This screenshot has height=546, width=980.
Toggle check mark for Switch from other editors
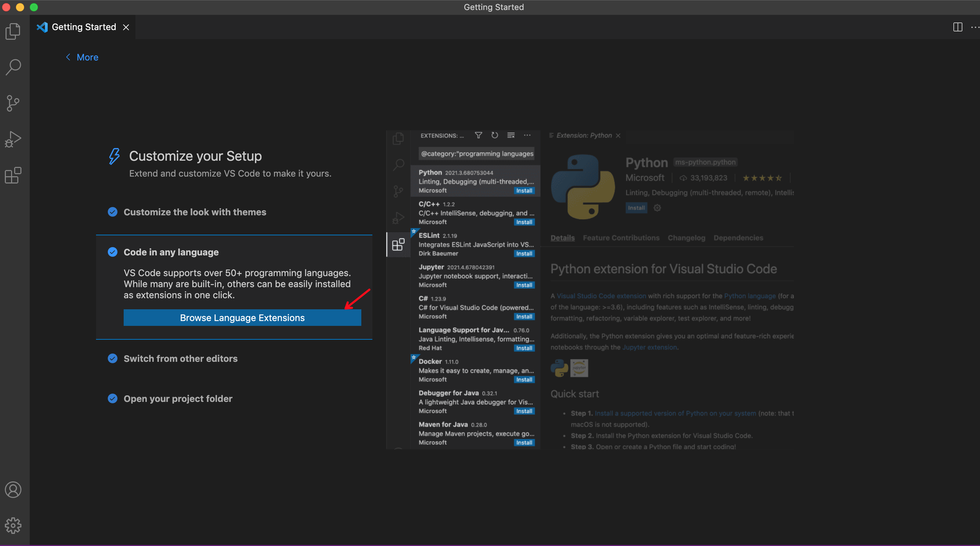113,358
